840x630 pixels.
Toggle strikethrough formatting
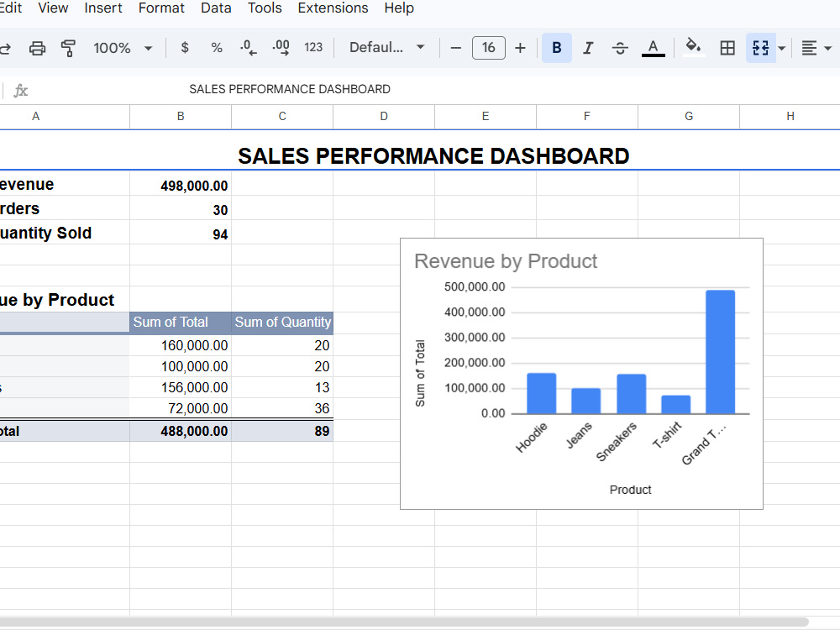point(620,48)
